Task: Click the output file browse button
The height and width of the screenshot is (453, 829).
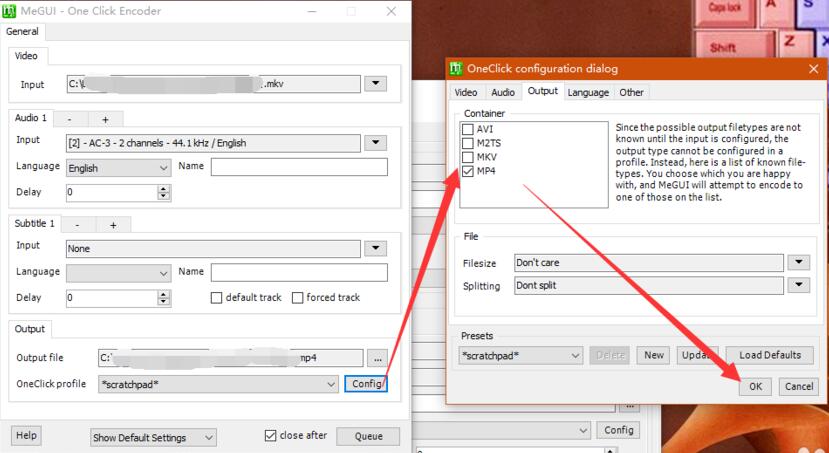Action: (x=377, y=358)
